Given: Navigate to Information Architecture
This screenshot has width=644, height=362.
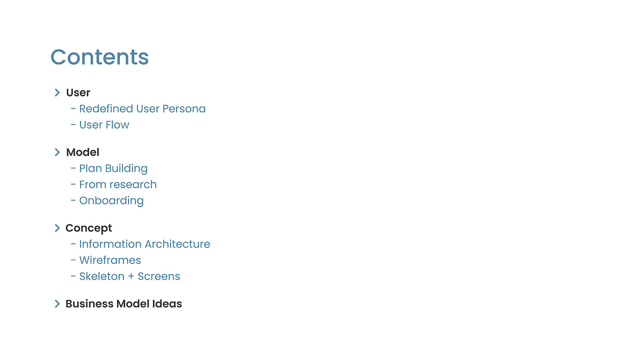Looking at the screenshot, I should point(145,244).
